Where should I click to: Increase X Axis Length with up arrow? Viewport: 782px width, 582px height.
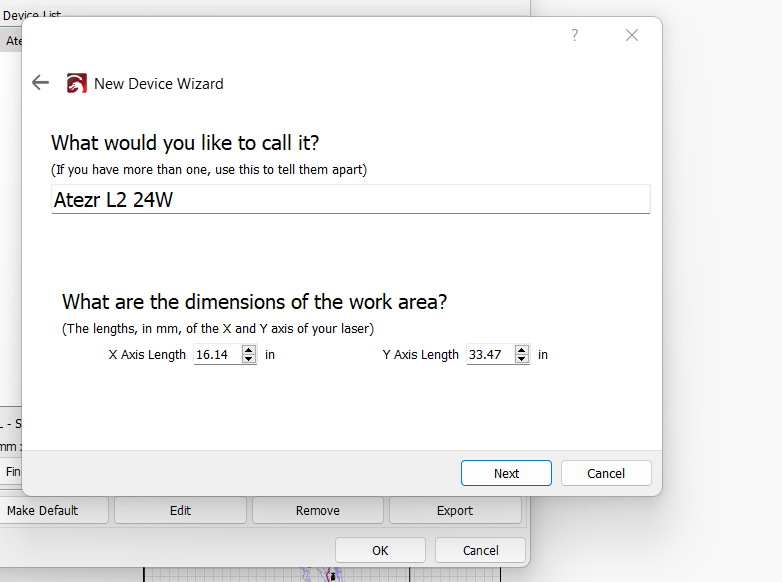click(249, 349)
